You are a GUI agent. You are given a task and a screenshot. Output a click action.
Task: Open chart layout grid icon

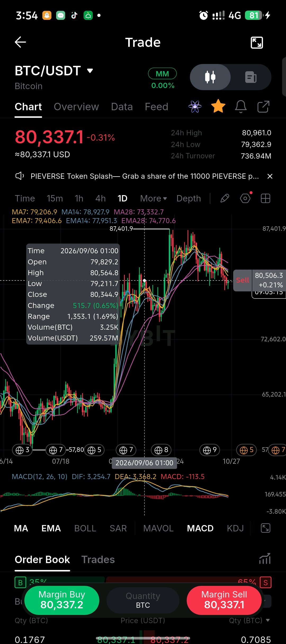coord(265,198)
